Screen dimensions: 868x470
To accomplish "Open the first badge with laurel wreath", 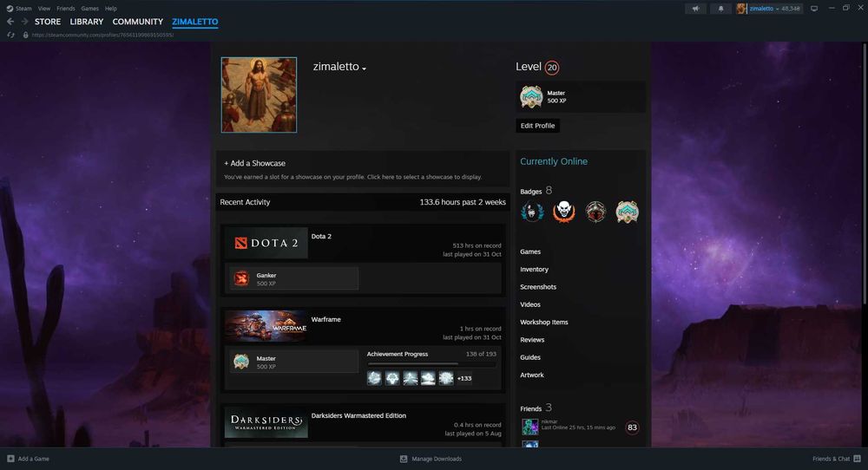I will 532,212.
